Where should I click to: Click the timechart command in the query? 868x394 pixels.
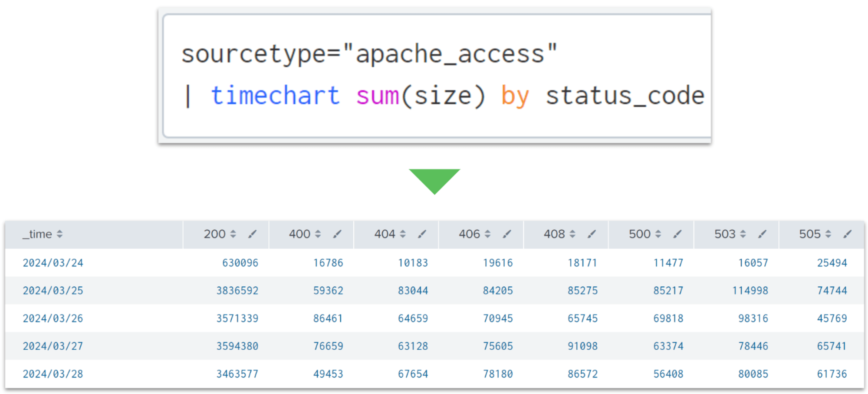tap(275, 96)
